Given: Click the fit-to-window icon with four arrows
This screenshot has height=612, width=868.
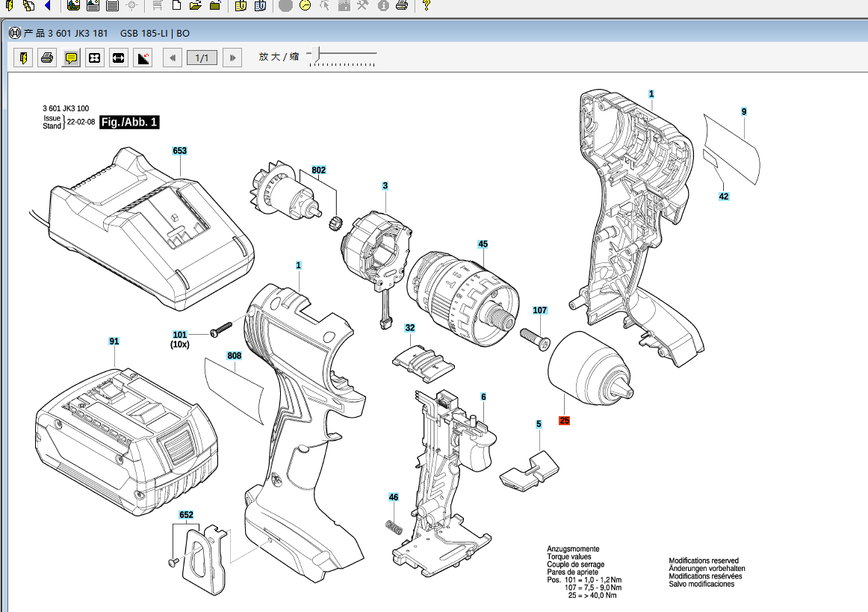Looking at the screenshot, I should 95,58.
